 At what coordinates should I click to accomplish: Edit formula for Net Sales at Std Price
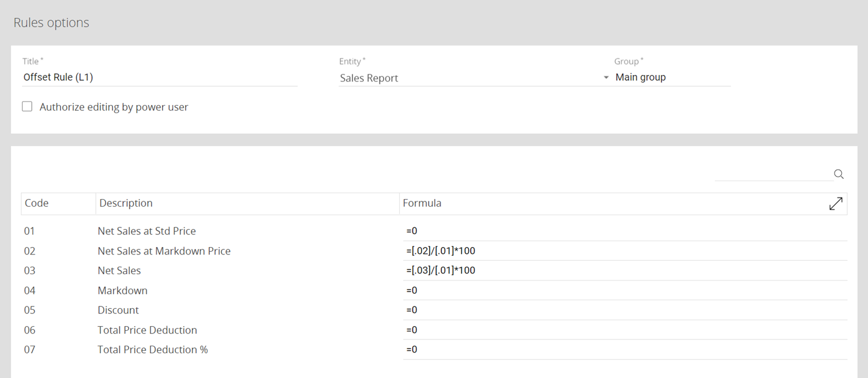(x=625, y=231)
